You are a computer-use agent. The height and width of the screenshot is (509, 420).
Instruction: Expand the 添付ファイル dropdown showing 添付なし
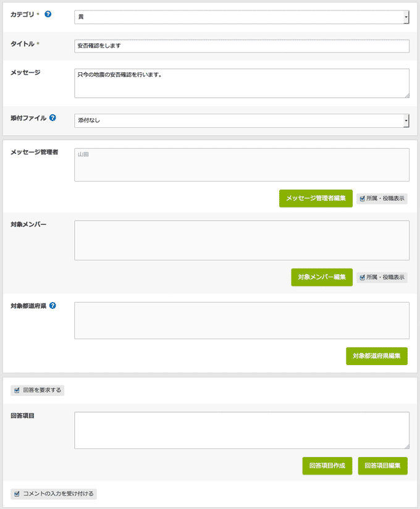[x=241, y=120]
